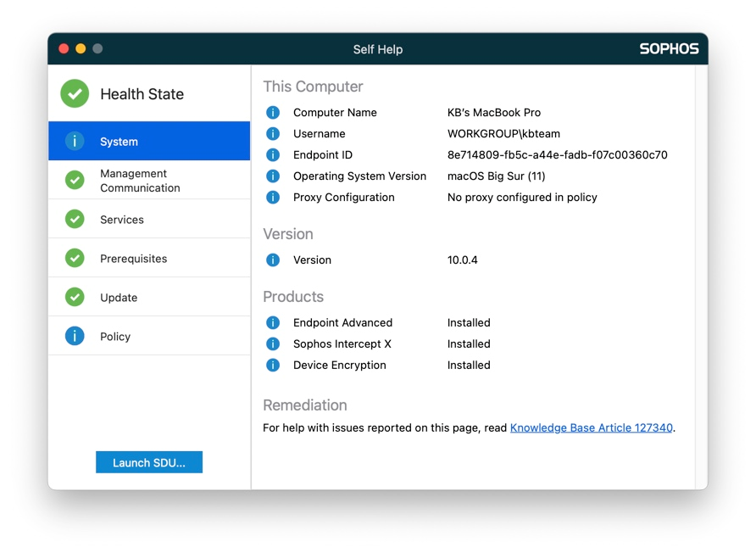The width and height of the screenshot is (756, 553).
Task: Click the green check beside Update
Action: coord(74,297)
